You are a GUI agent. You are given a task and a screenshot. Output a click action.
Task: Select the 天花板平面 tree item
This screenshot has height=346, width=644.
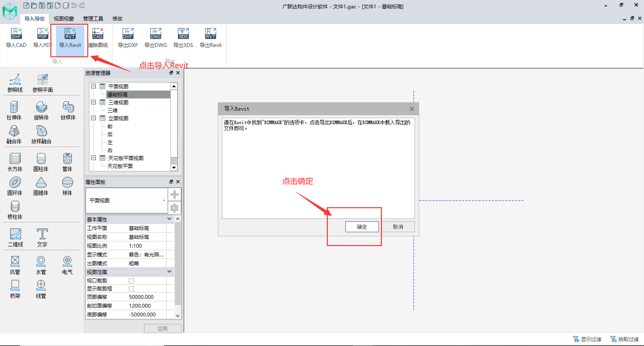120,166
